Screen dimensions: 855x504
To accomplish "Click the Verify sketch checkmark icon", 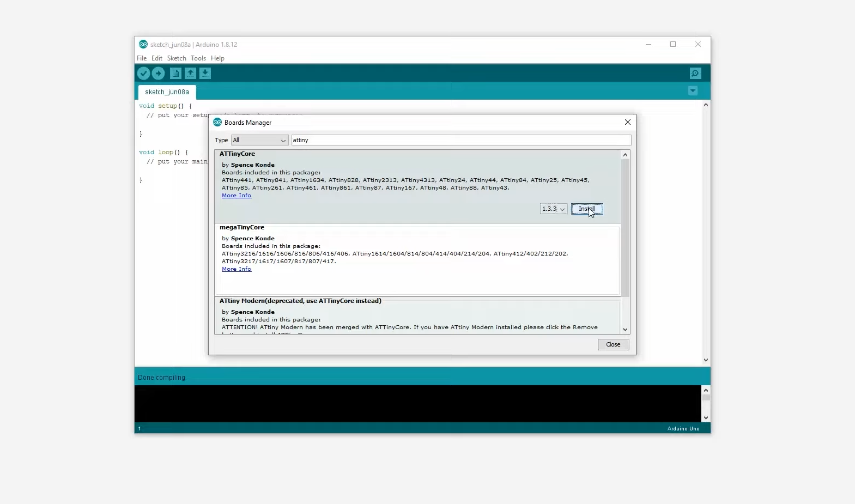I will tap(143, 74).
